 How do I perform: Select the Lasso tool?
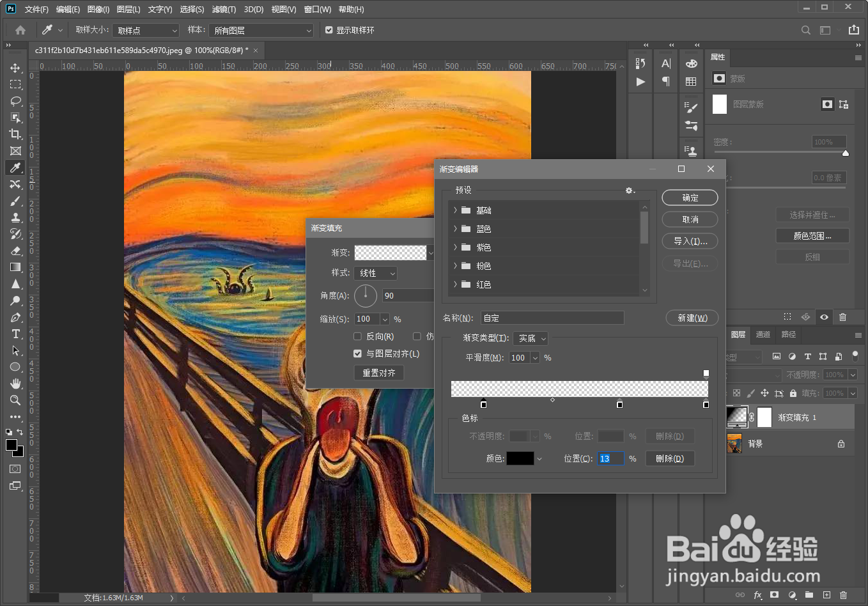[x=15, y=101]
